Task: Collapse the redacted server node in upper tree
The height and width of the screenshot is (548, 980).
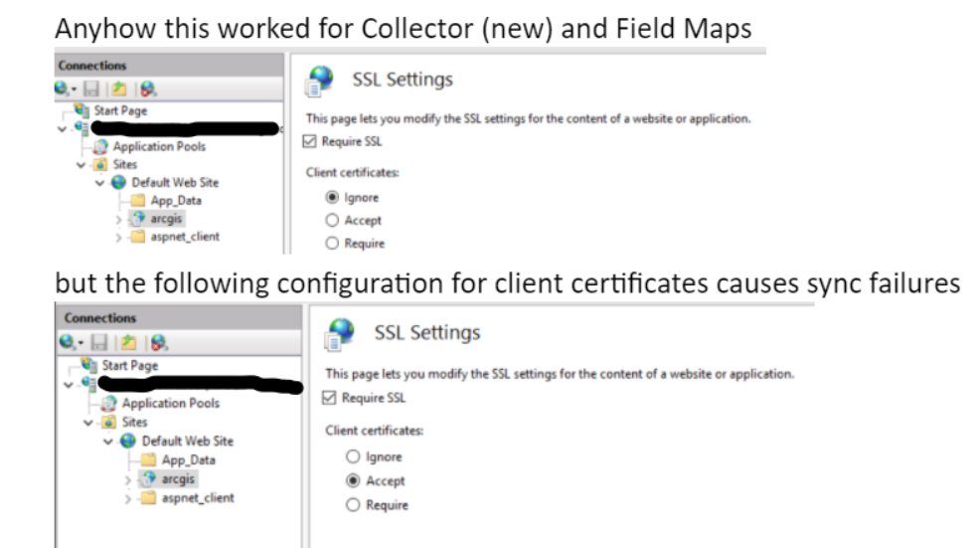Action: 62,129
